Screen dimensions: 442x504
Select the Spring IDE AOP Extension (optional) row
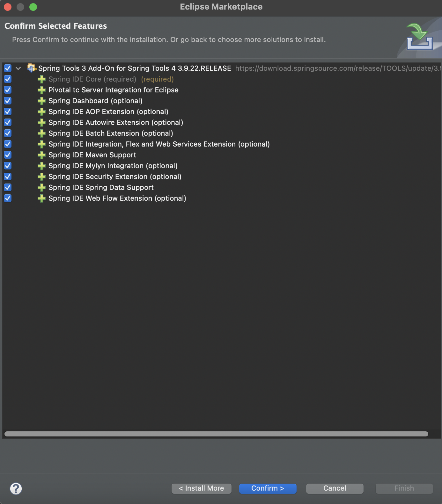point(222,112)
